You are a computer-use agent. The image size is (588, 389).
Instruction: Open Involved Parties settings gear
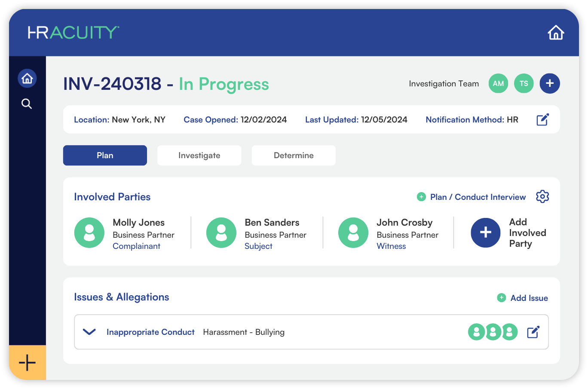click(x=542, y=196)
